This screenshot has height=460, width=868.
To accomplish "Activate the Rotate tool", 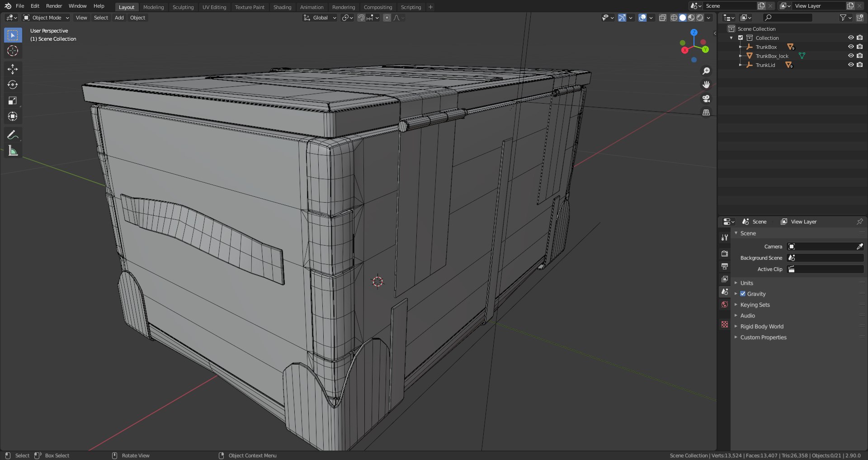I will (x=13, y=85).
